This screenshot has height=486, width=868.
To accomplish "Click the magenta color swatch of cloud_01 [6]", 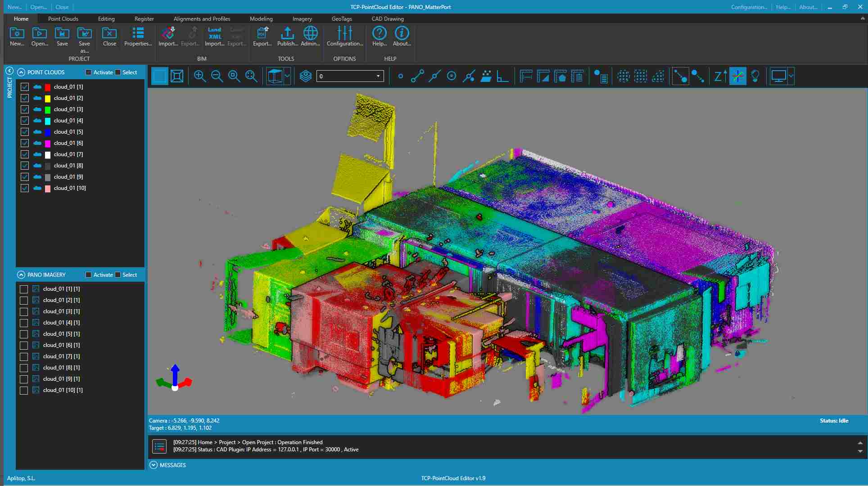I will pyautogui.click(x=48, y=144).
